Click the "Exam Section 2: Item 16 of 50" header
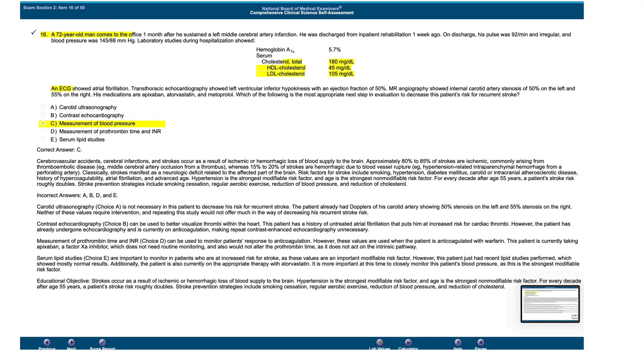The height and width of the screenshot is (362, 644). point(54,8)
